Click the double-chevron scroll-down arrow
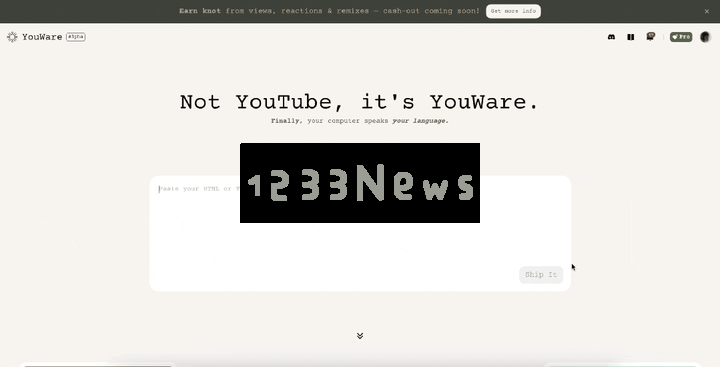720x367 pixels. pos(360,336)
